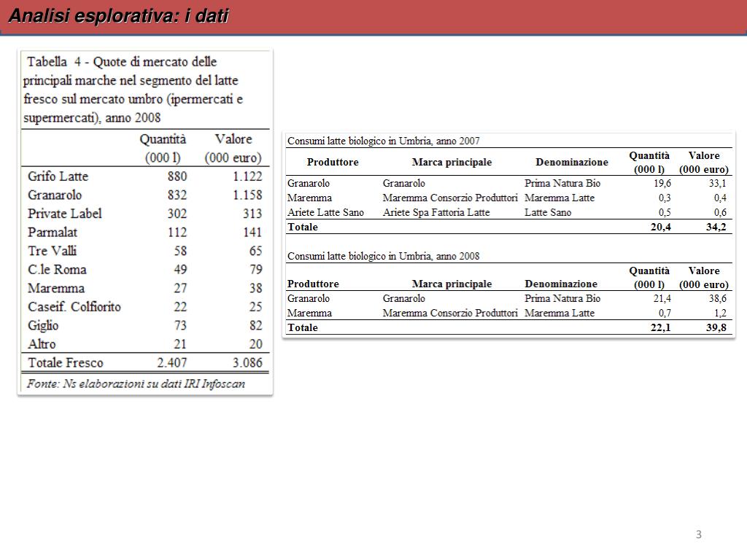Click 2007 Totale quantity 20,4
The image size is (747, 560).
tap(661, 227)
